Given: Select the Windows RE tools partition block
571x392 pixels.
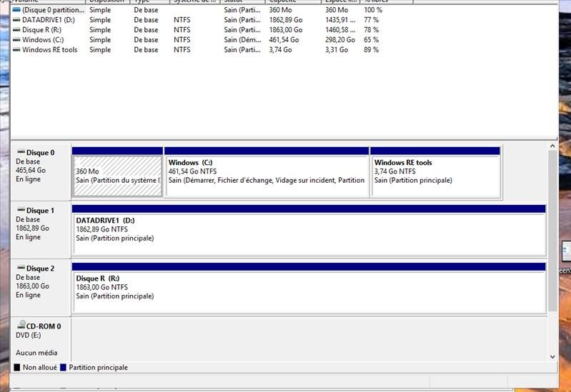Looking at the screenshot, I should tap(435, 172).
